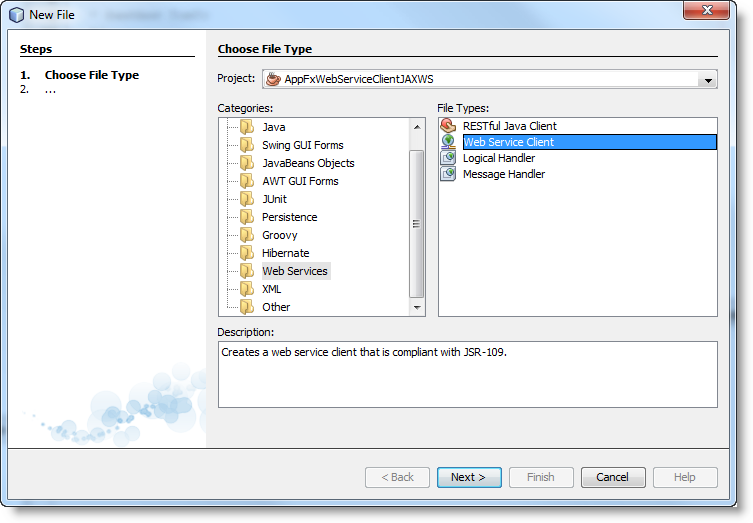Select JavaBeans Objects category
The image size is (753, 523).
(x=308, y=163)
